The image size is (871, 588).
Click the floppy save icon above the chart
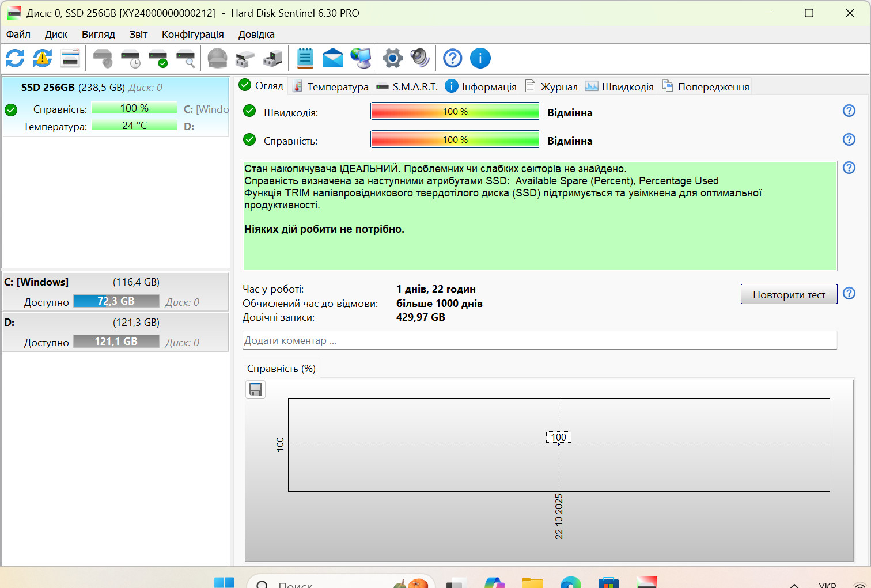(256, 389)
